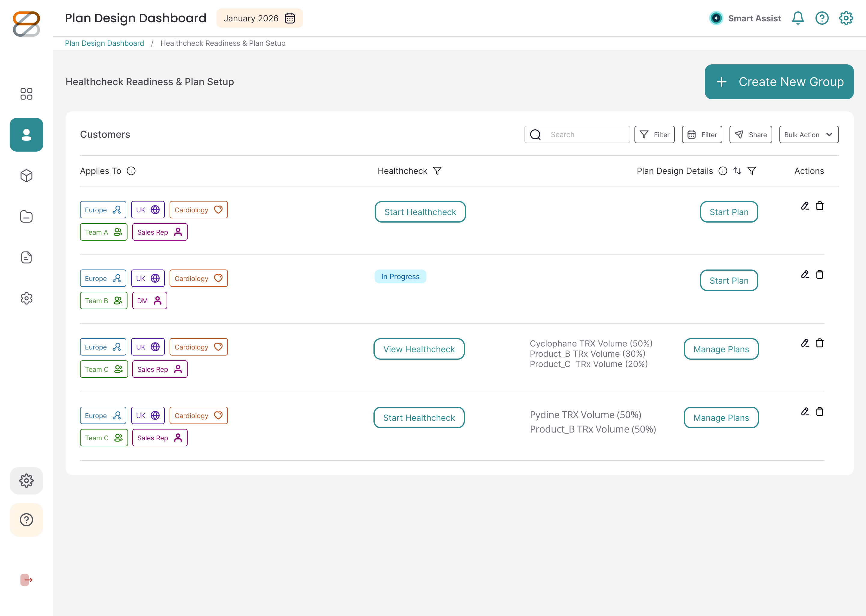
Task: Open the help icon in top header
Action: [821, 18]
